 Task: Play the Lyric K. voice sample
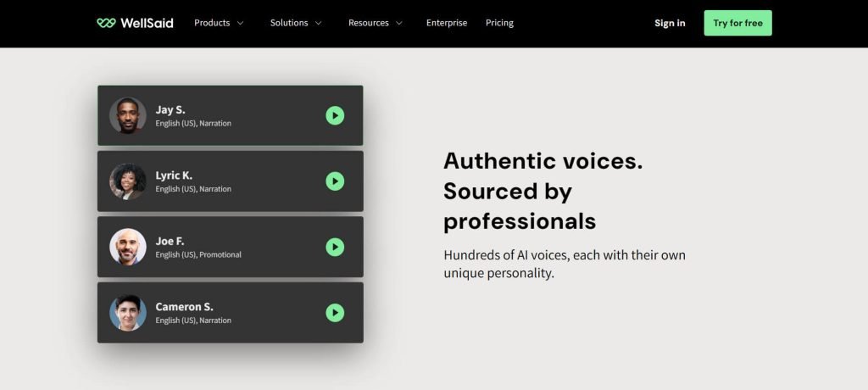click(335, 181)
